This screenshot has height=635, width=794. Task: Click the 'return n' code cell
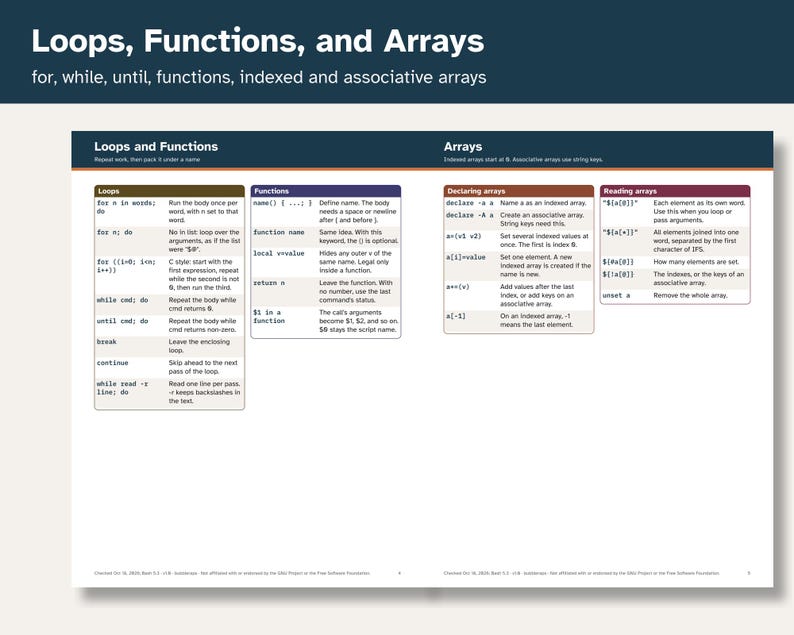269,283
